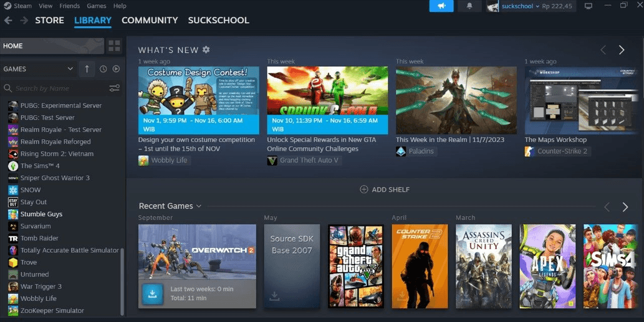Toggle recent activity clock filter
644x322 pixels.
[103, 69]
